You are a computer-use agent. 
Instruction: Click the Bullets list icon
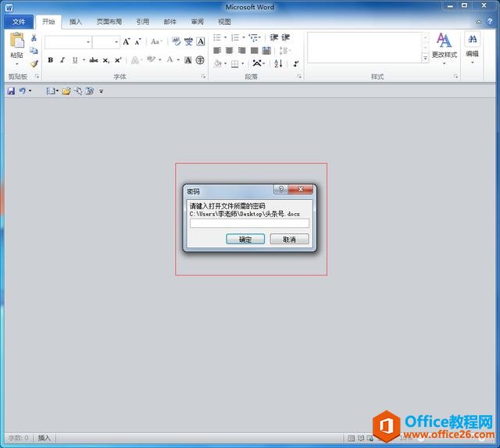coord(217,37)
